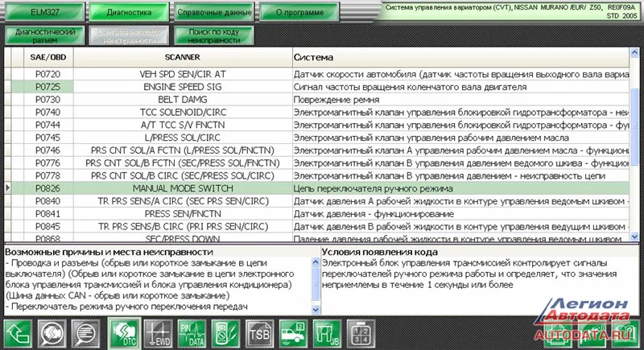Open the О программе tab
The width and height of the screenshot is (644, 350).
click(x=299, y=12)
